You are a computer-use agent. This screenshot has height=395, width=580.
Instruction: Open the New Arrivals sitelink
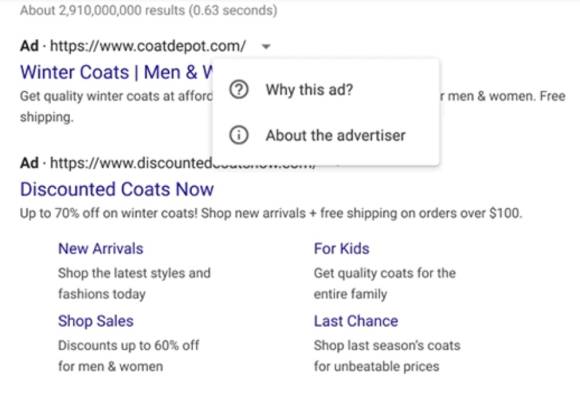[101, 249]
